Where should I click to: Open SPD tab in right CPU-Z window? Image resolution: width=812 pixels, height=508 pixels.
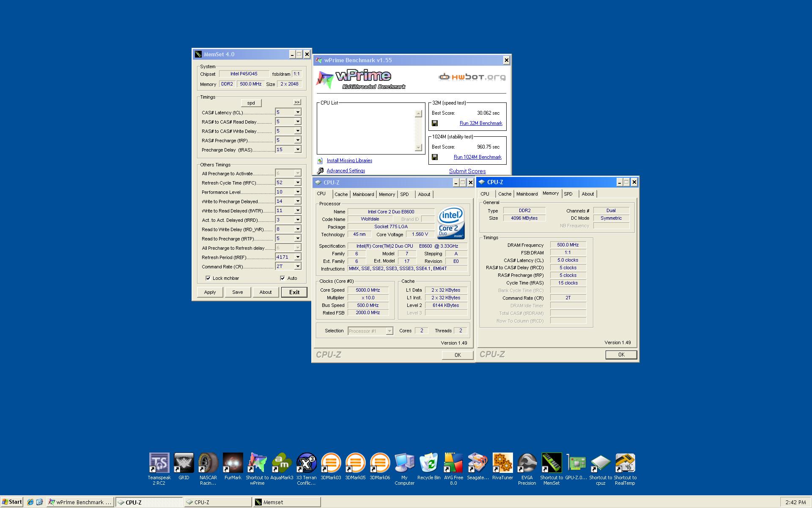pos(568,194)
